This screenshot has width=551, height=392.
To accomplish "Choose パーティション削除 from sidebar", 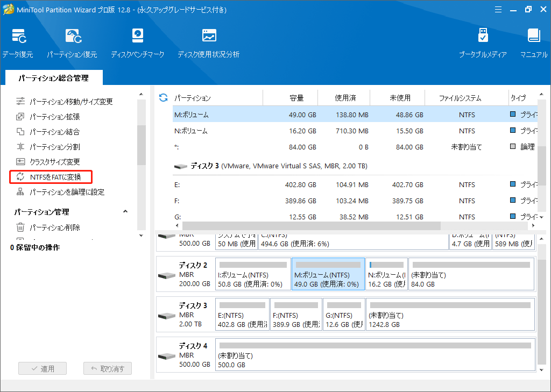I will click(55, 227).
